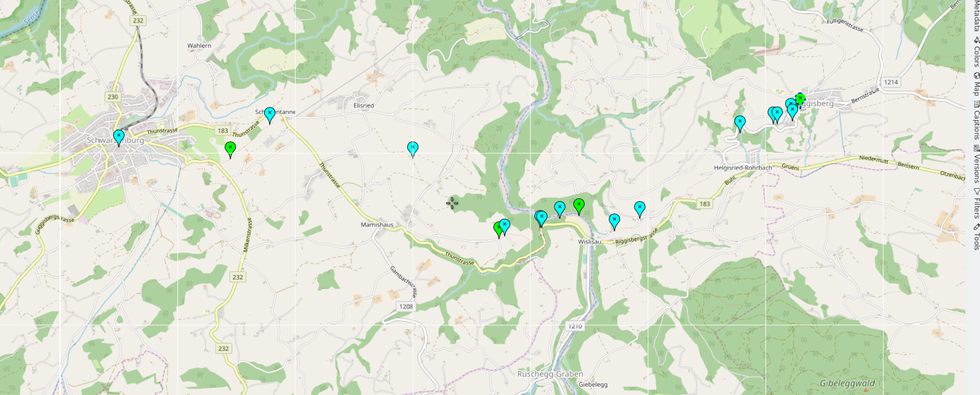
Task: Select the cyan marker directly above Riggisbergstrasse label
Action: 614,221
